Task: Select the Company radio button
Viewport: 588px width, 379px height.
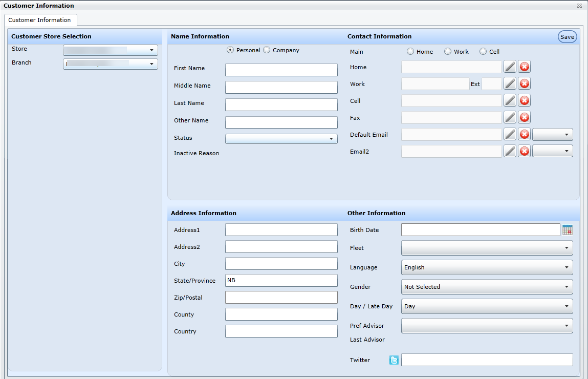Action: pyautogui.click(x=267, y=50)
